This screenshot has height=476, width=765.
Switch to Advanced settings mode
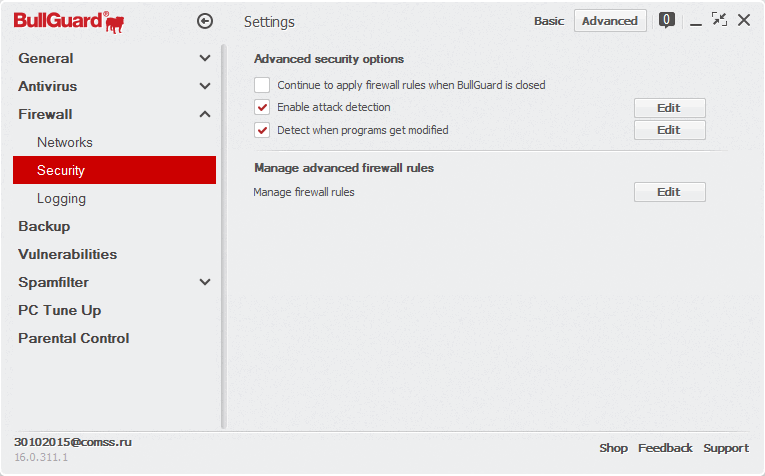pos(610,21)
